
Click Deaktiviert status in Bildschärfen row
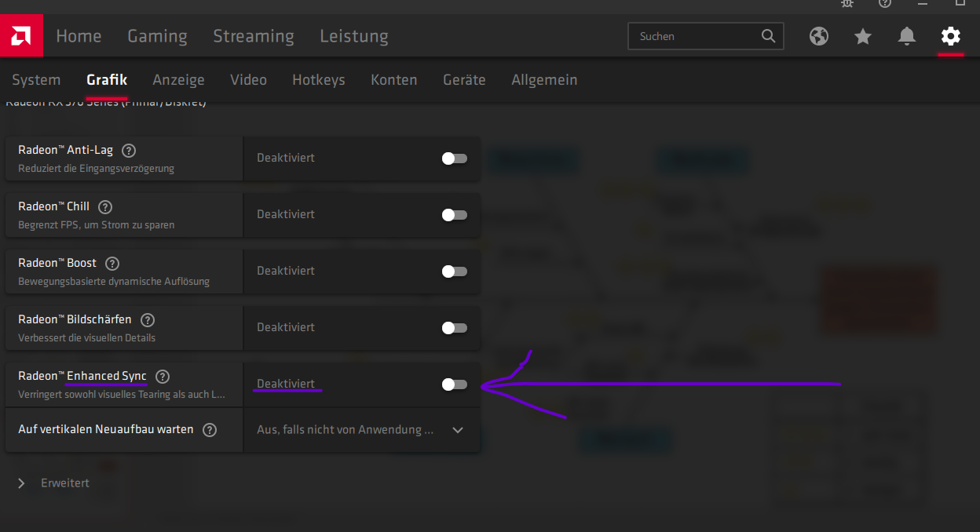[x=286, y=327]
